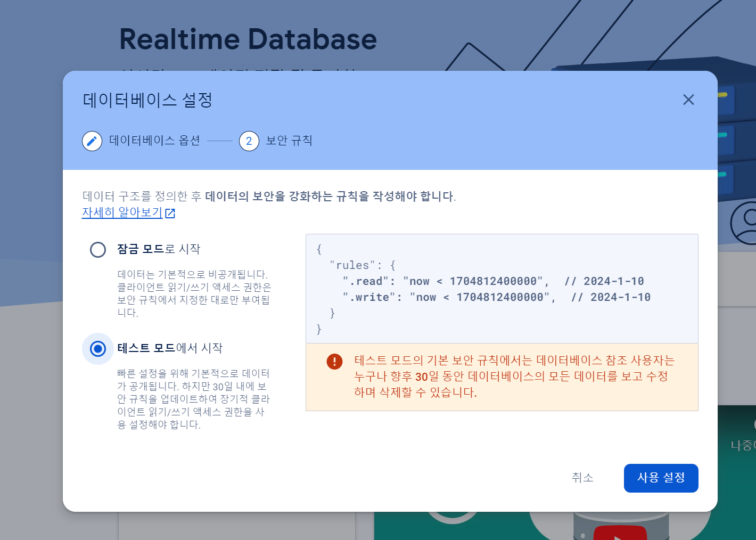
Task: Select the 보안 규칙 step label
Action: click(x=289, y=141)
